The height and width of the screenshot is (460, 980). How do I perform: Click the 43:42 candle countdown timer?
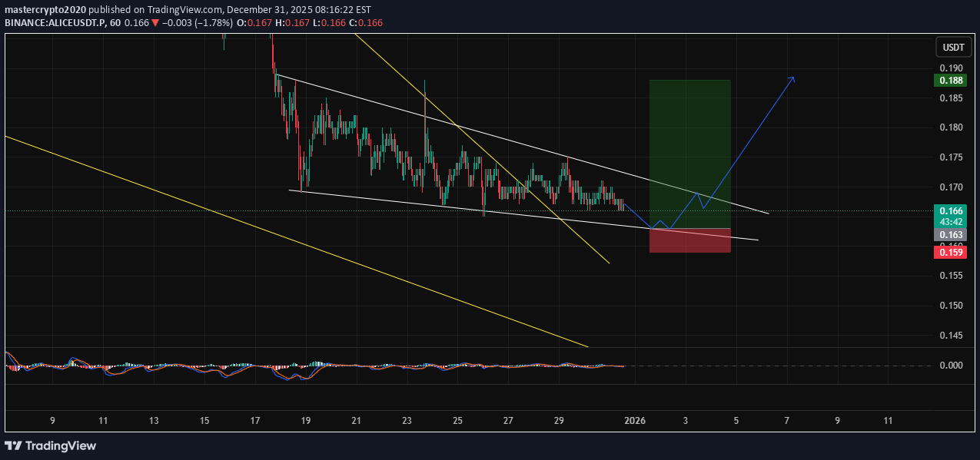click(x=950, y=221)
